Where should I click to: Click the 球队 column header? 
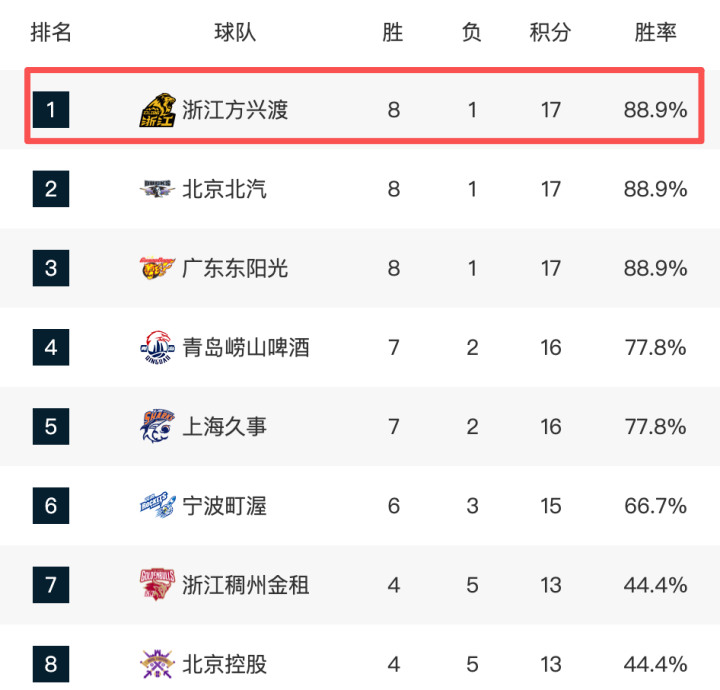tap(235, 32)
